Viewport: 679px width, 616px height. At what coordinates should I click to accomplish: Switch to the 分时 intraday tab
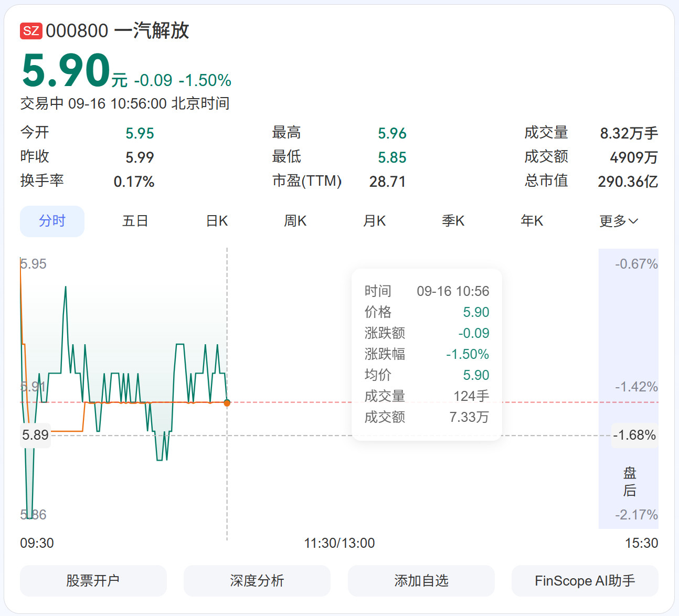click(52, 221)
